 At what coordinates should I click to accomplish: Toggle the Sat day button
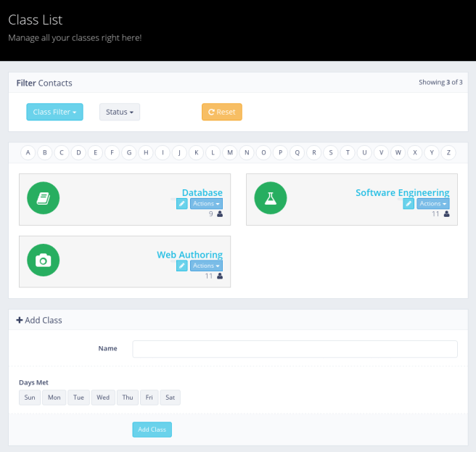[171, 398]
